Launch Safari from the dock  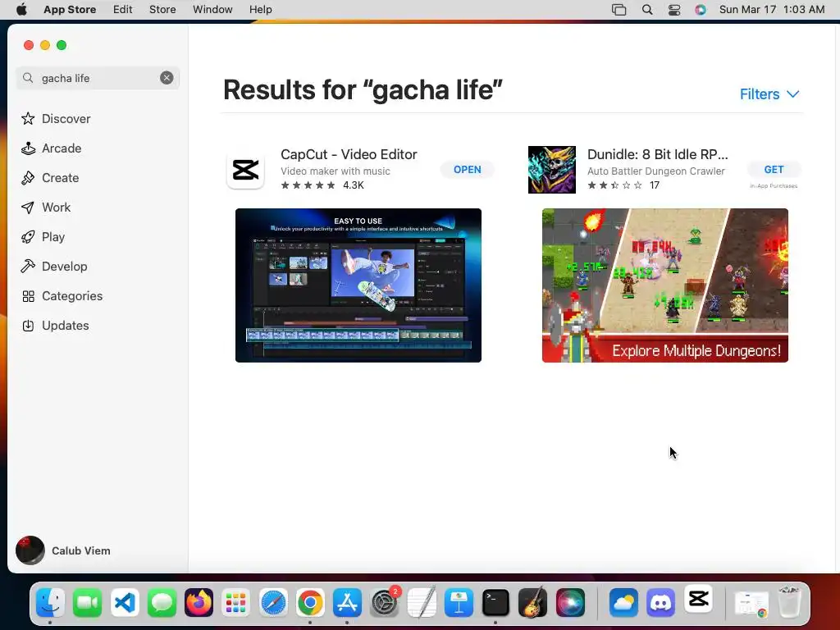point(273,603)
